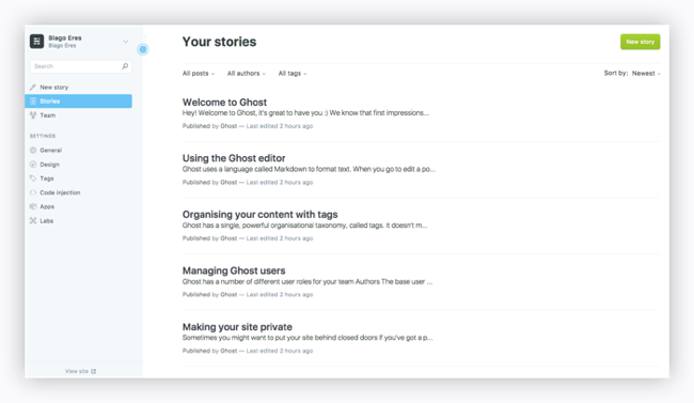Image resolution: width=694 pixels, height=403 pixels.
Task: Select Stories in the sidebar menu
Action: tap(80, 101)
